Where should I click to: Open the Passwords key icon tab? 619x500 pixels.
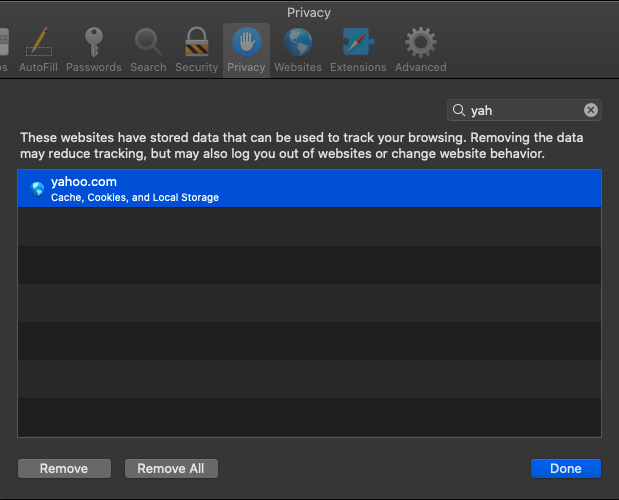(x=94, y=50)
